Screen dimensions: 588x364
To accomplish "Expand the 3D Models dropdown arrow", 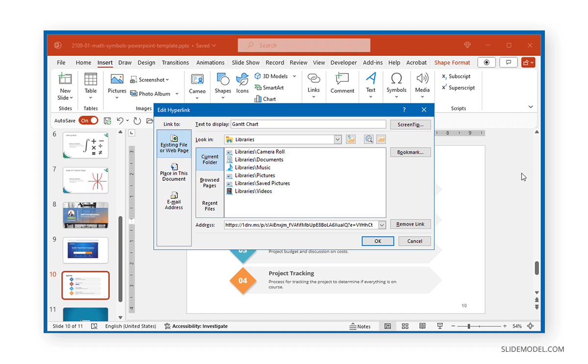I will point(294,76).
